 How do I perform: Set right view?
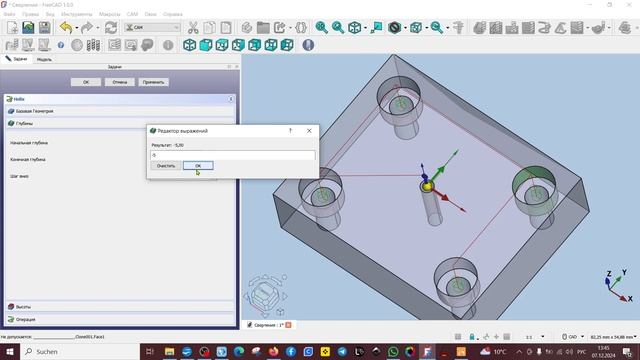pyautogui.click(x=238, y=45)
